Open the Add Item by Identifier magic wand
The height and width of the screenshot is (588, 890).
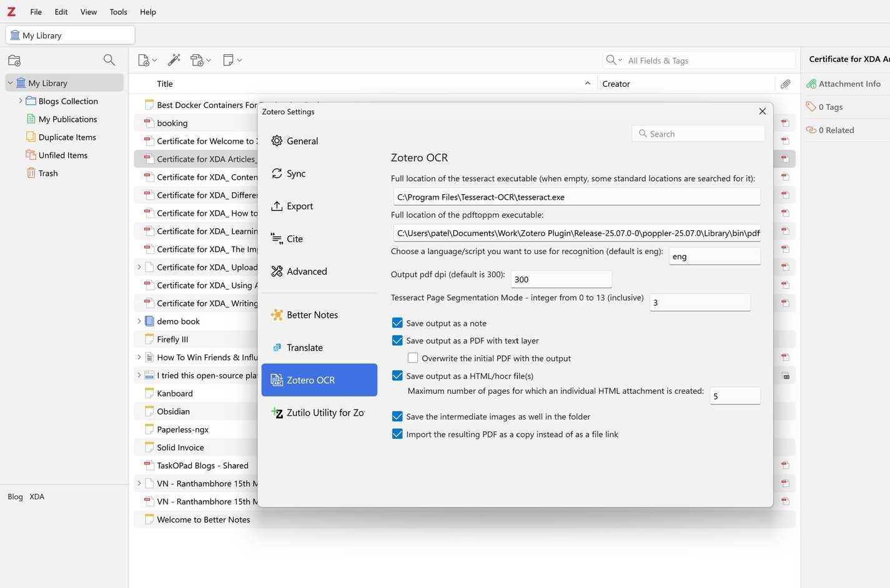coord(174,59)
